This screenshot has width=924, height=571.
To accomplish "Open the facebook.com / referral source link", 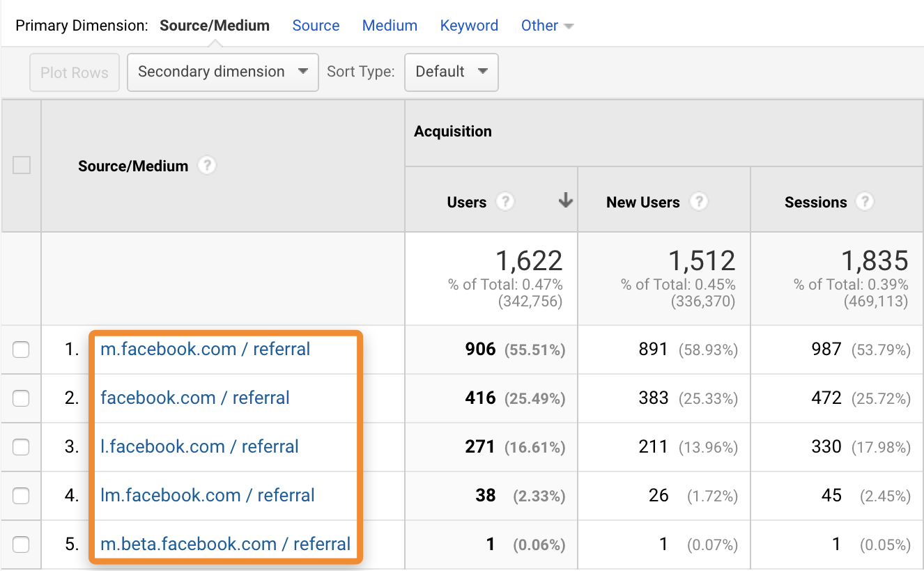I will pyautogui.click(x=194, y=398).
